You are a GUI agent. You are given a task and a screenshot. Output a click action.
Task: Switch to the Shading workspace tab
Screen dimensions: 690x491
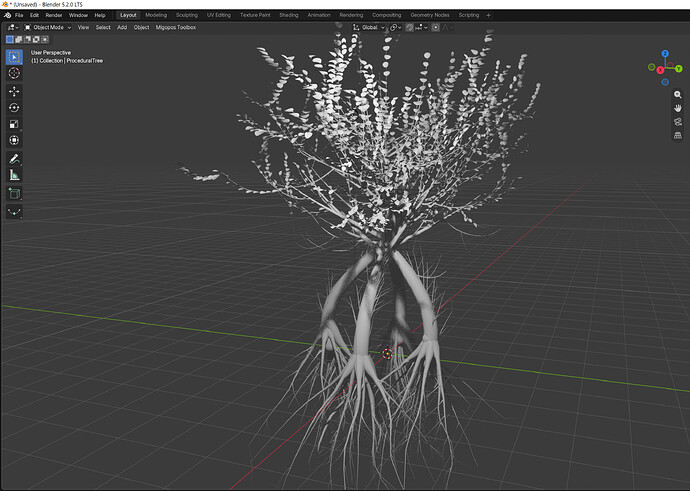[289, 15]
